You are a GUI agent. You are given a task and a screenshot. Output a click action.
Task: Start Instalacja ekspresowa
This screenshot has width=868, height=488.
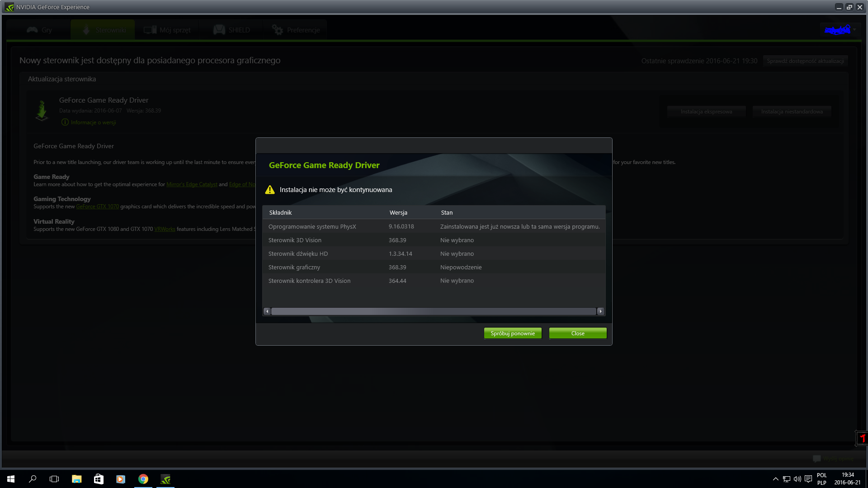coord(706,112)
